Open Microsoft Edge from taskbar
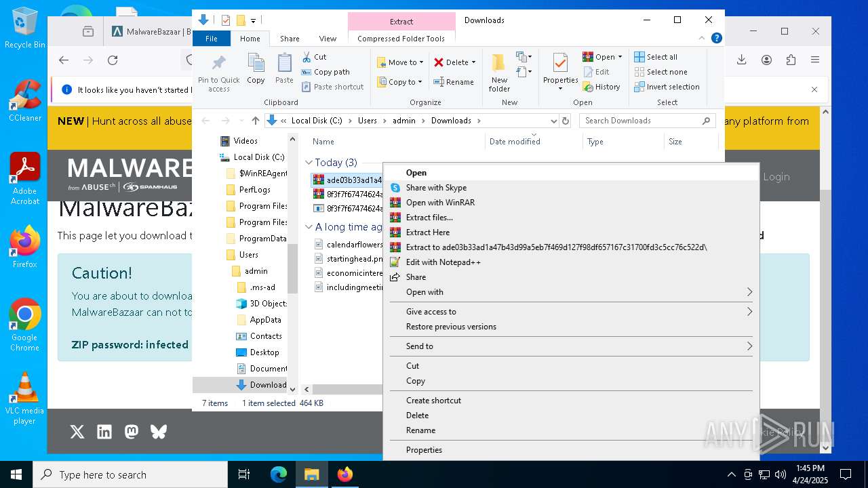The height and width of the screenshot is (488, 868). 279,474
